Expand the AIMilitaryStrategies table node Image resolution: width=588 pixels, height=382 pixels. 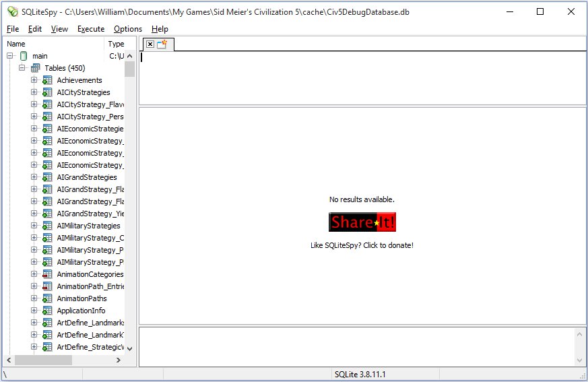(34, 226)
